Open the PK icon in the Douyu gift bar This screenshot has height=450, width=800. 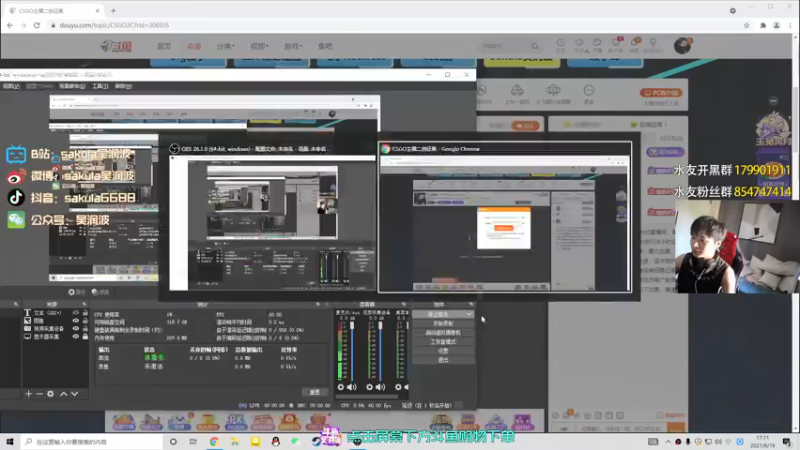pos(235,422)
